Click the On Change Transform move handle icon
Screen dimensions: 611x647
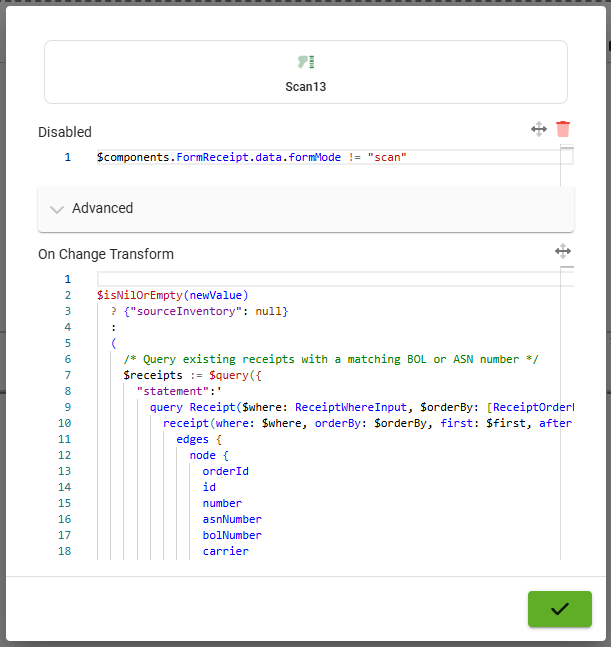[x=563, y=251]
